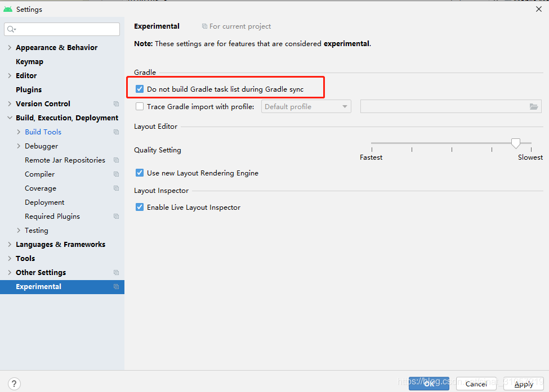This screenshot has width=549, height=392.
Task: Click the settings search input field
Action: click(x=62, y=29)
